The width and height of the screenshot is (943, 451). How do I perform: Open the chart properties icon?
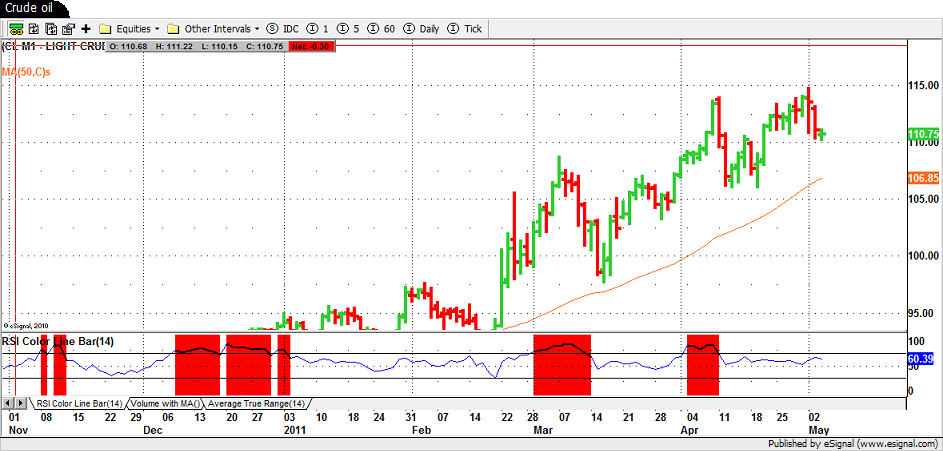tap(66, 29)
